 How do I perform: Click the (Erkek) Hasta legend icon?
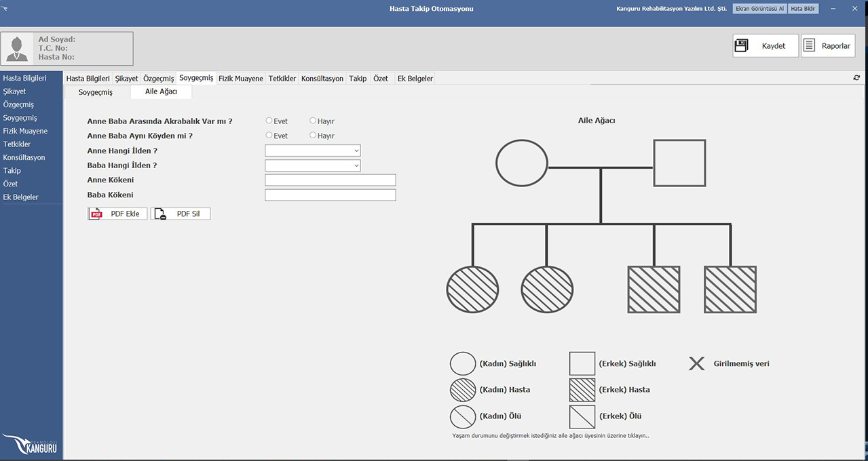582,390
